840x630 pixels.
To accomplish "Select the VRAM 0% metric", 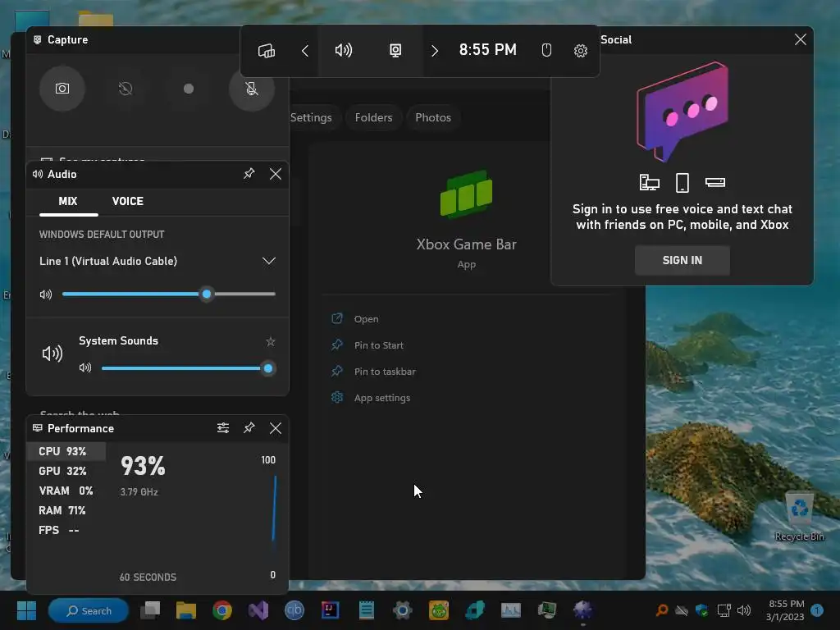I will pos(66,491).
